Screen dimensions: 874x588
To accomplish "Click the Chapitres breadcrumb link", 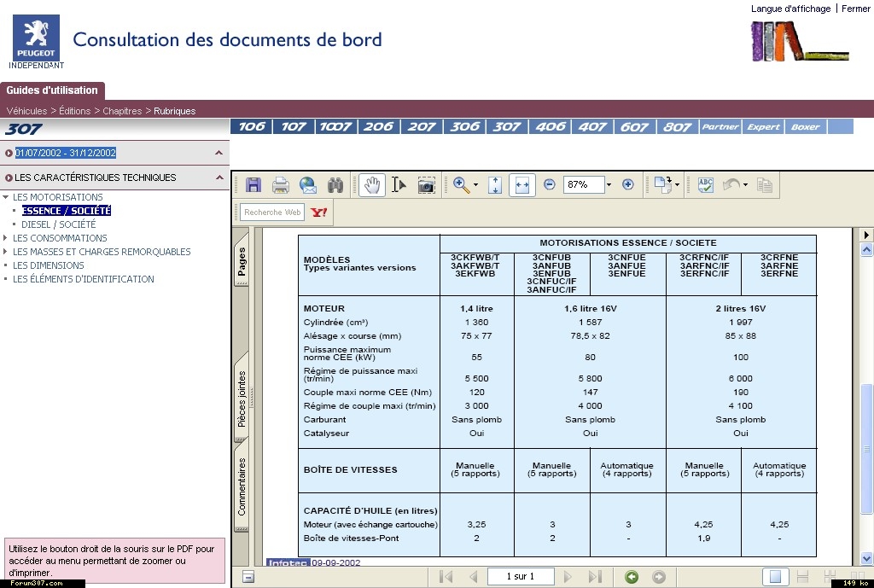I will [x=122, y=111].
